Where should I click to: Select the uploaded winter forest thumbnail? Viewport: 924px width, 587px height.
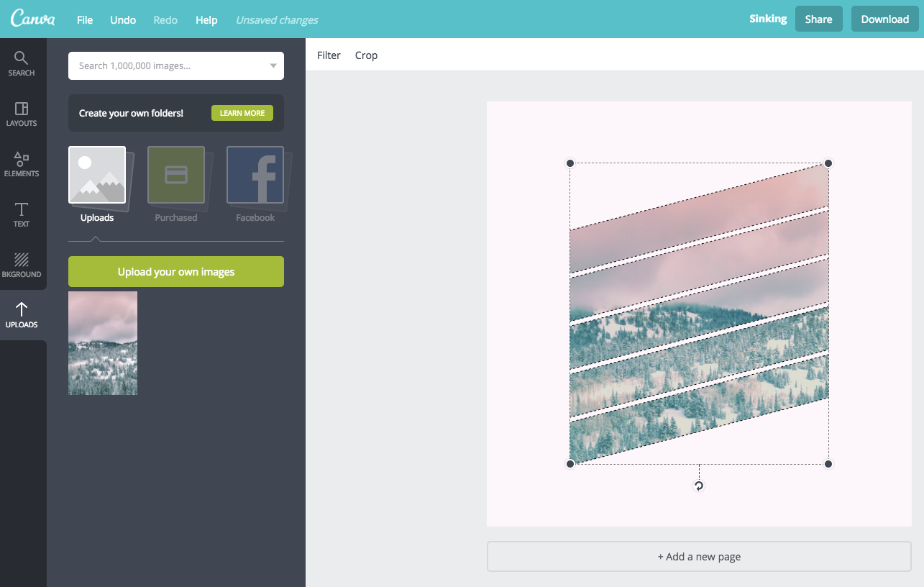coord(102,343)
